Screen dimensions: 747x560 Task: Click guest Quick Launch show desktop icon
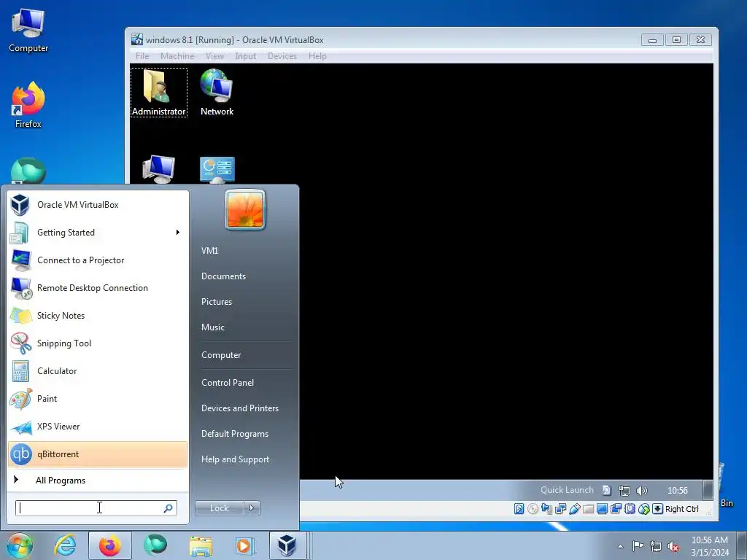(x=607, y=490)
